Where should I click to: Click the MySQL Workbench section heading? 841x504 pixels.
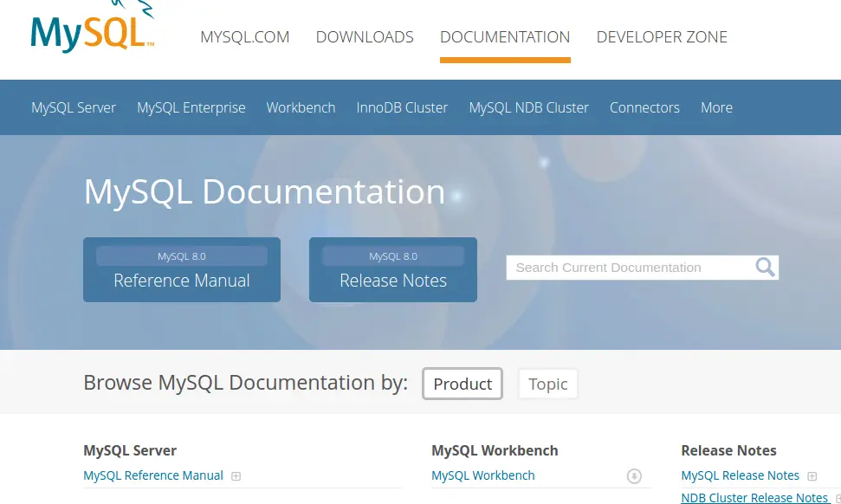tap(495, 450)
